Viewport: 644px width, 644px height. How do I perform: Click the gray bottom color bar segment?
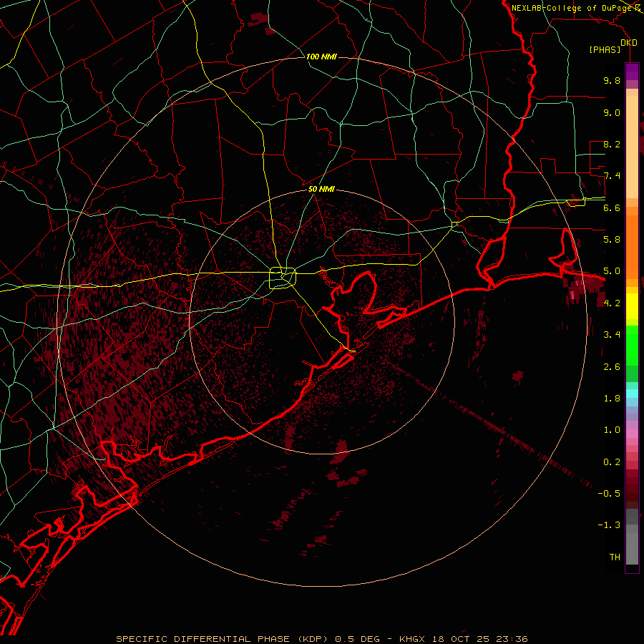coord(632,549)
